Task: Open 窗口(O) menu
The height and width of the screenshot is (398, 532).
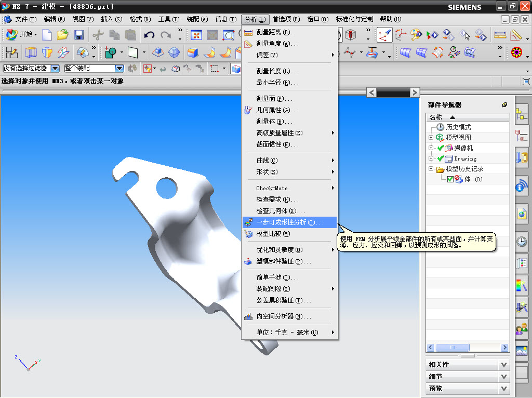Action: [x=318, y=19]
